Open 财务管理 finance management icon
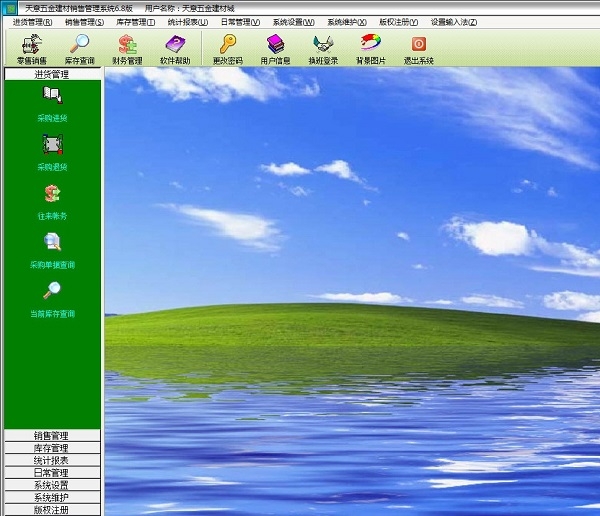The image size is (600, 516). point(127,44)
